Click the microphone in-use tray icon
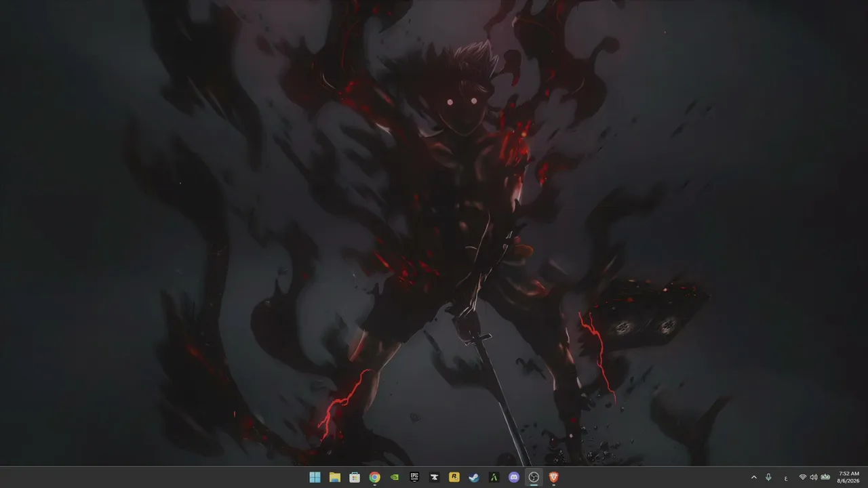Viewport: 868px width, 488px height. point(768,477)
